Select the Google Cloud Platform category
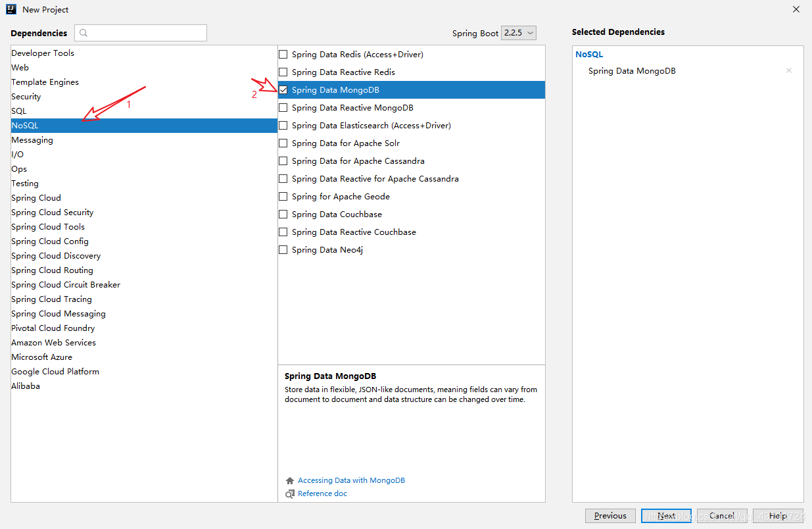 (x=144, y=372)
